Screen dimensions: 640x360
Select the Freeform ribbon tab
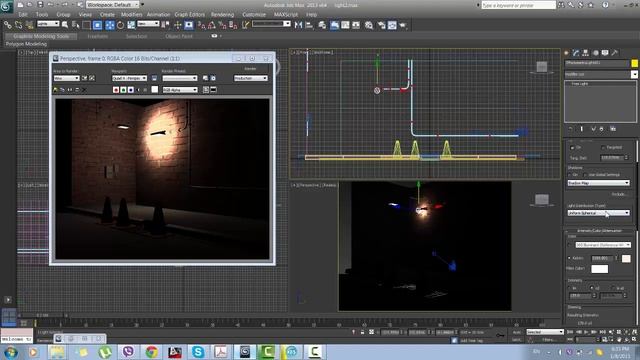click(x=98, y=36)
